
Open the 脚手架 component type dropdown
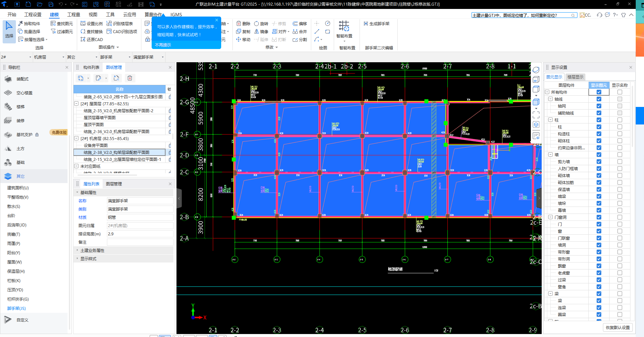pos(115,57)
